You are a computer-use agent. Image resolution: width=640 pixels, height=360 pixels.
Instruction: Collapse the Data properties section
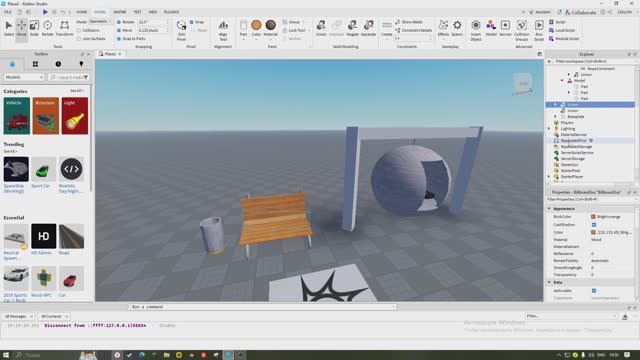click(549, 282)
